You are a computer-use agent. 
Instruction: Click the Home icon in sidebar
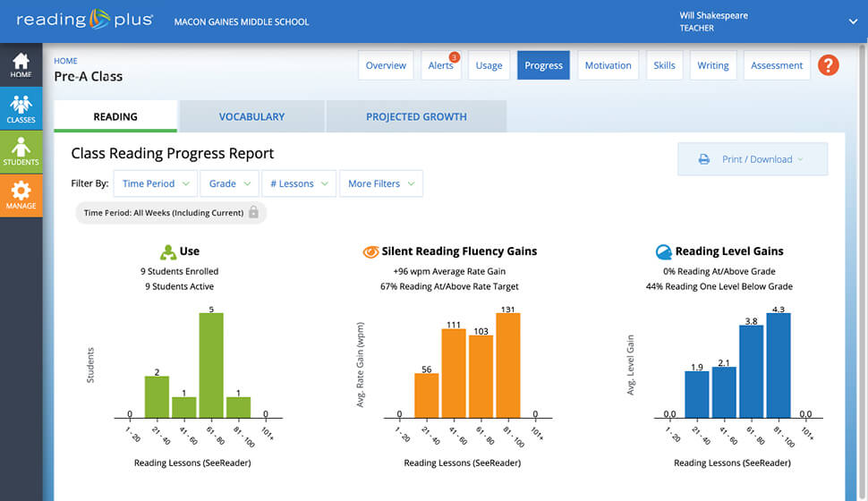tap(21, 65)
